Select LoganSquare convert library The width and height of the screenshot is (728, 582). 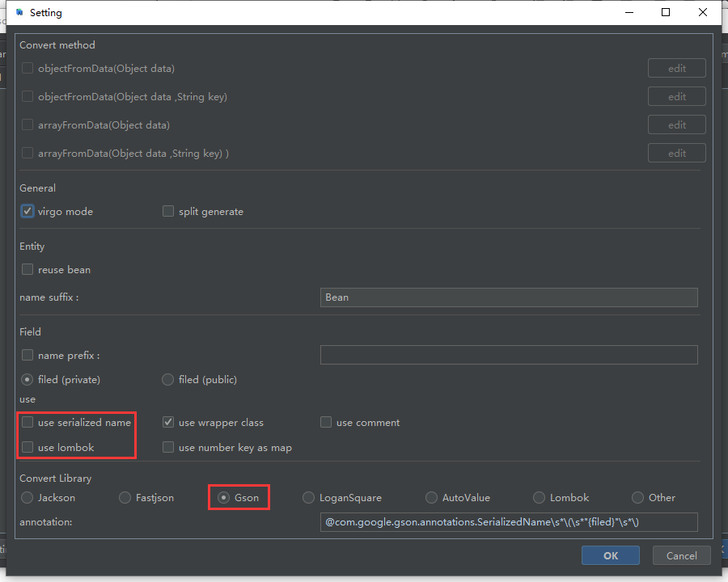pos(308,498)
